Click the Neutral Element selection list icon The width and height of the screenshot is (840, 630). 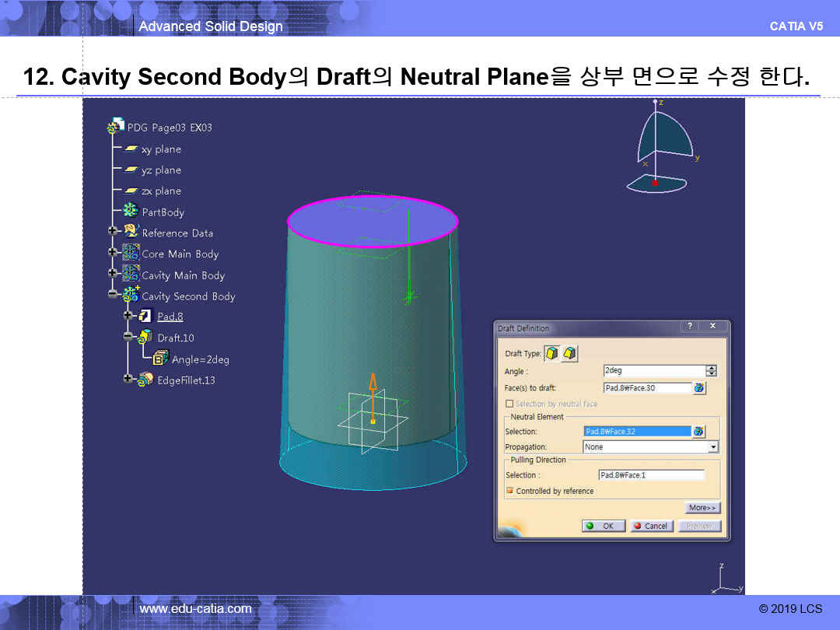699,431
